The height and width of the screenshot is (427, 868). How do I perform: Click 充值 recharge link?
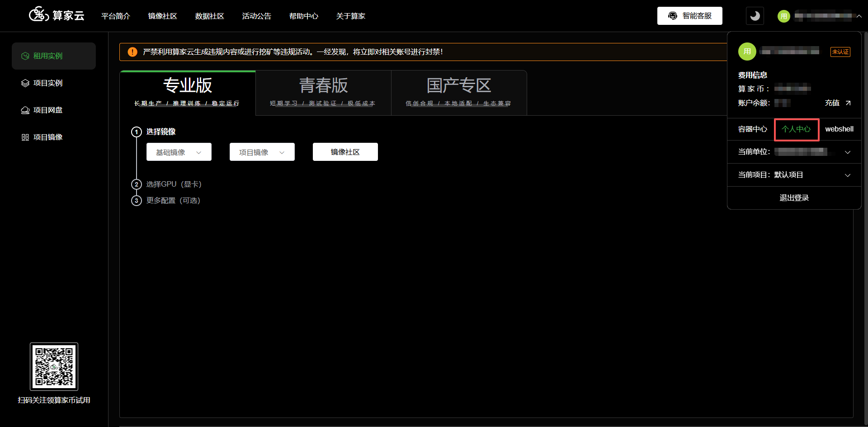pyautogui.click(x=832, y=103)
